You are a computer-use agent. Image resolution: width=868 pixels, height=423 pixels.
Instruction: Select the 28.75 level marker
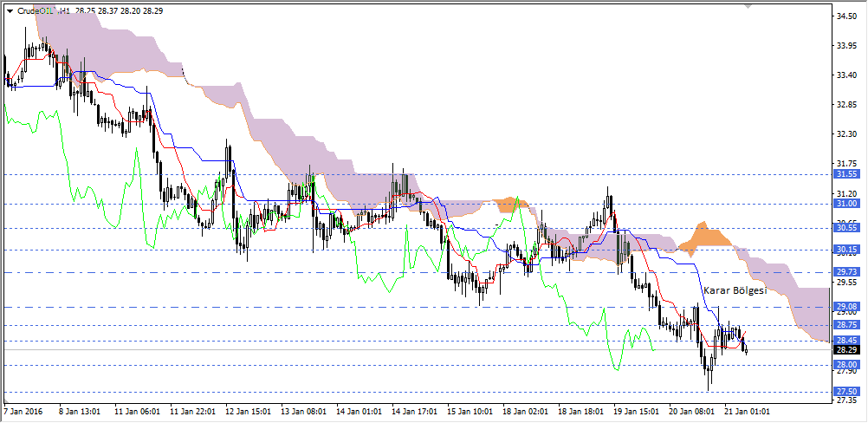(x=845, y=325)
